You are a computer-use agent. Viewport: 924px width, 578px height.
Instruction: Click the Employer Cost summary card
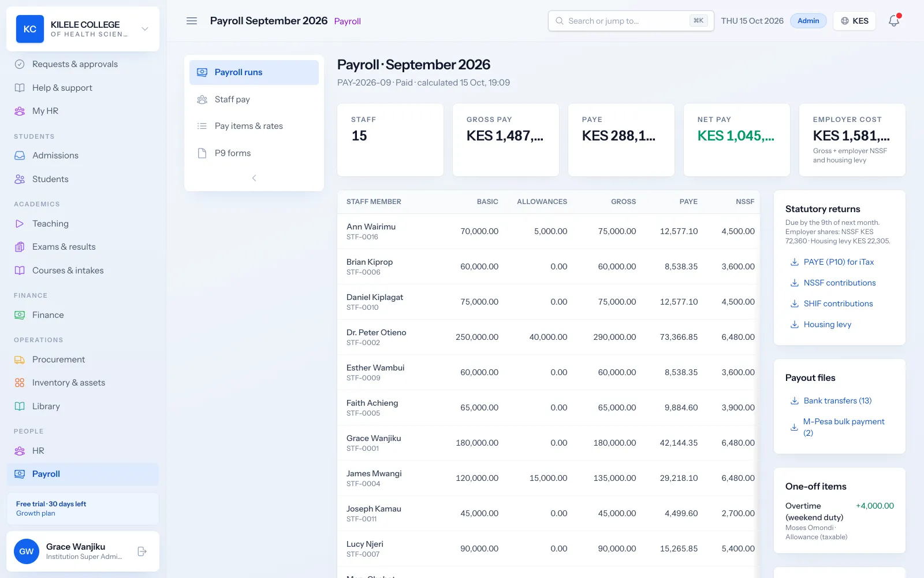pos(852,140)
